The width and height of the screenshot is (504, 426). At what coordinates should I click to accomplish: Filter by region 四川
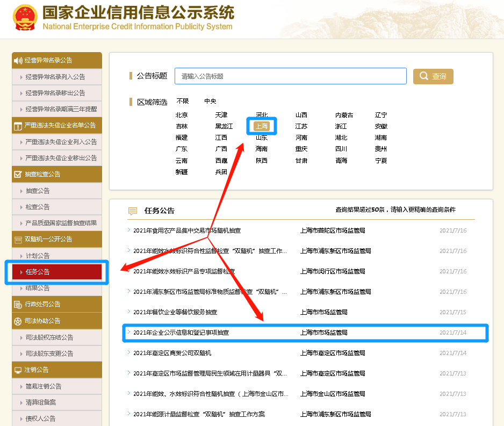[x=341, y=149]
